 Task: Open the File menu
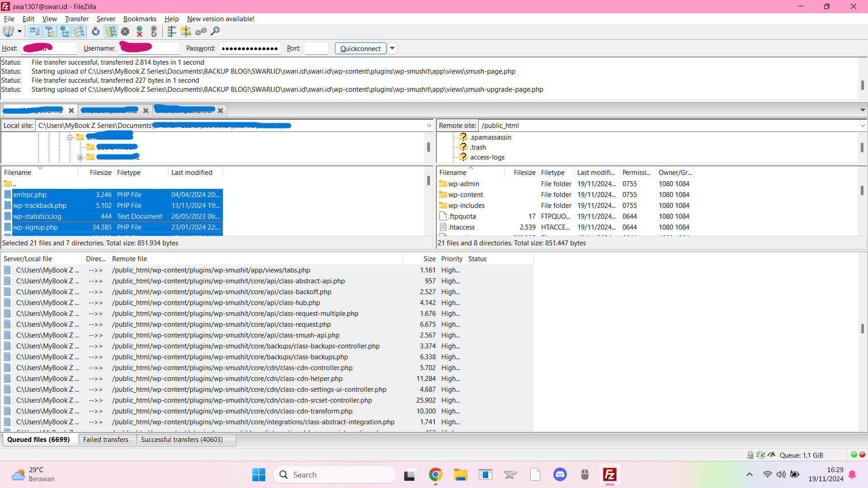point(9,19)
